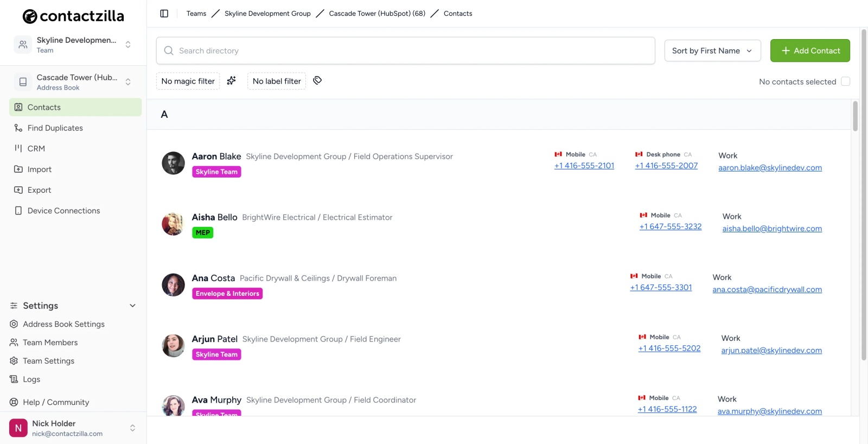The image size is (868, 444).
Task: Go to Cascade Tower (HubSpot) breadcrumb
Action: click(x=377, y=14)
